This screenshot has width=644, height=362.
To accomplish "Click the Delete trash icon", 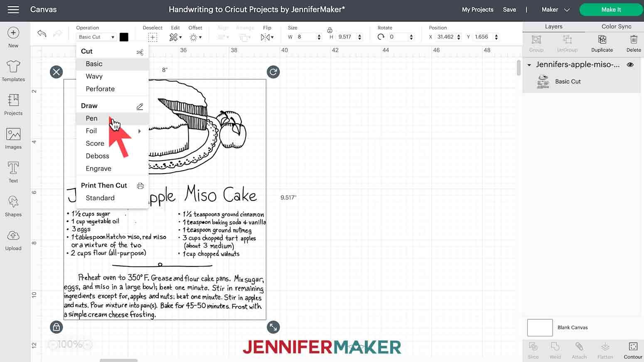I will pos(634,39).
